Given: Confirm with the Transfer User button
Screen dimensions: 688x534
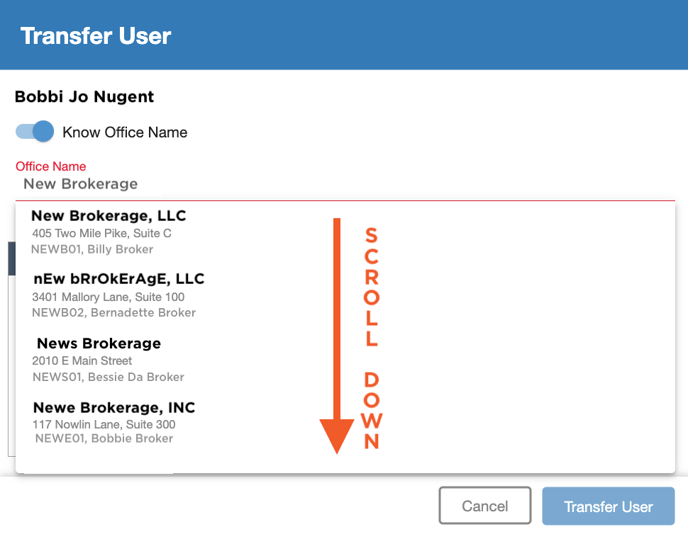Looking at the screenshot, I should pos(608,506).
